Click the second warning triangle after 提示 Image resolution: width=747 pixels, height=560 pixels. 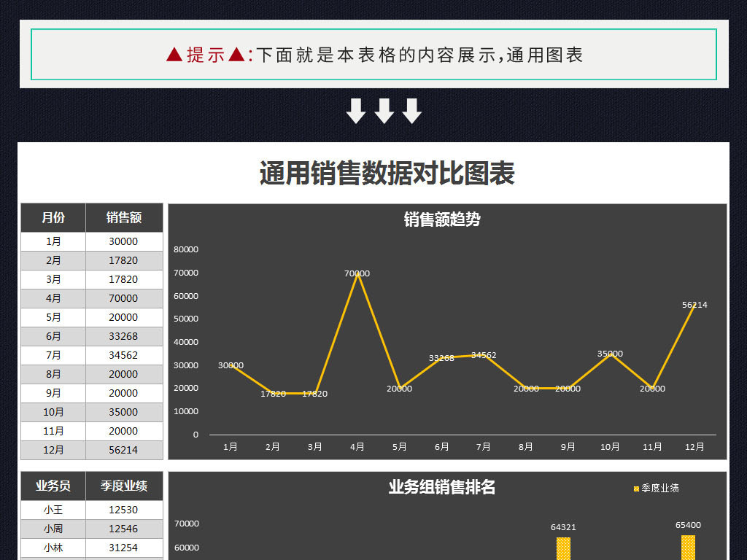click(235, 55)
